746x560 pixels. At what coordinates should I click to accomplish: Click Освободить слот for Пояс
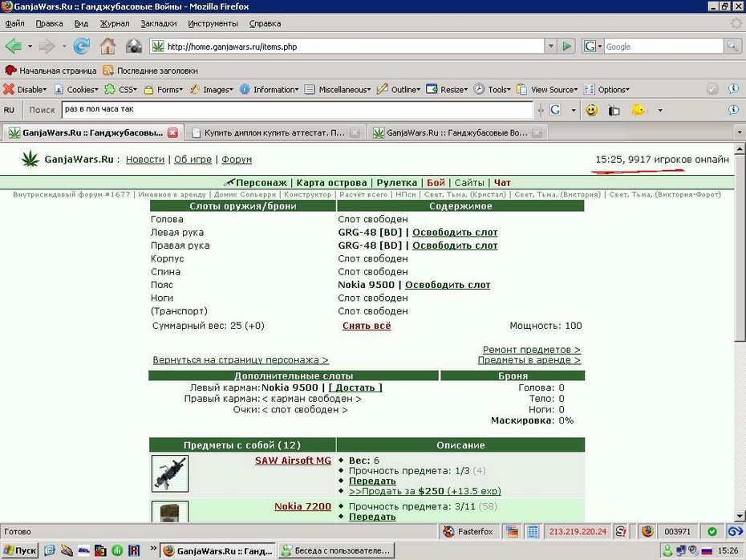tap(448, 285)
